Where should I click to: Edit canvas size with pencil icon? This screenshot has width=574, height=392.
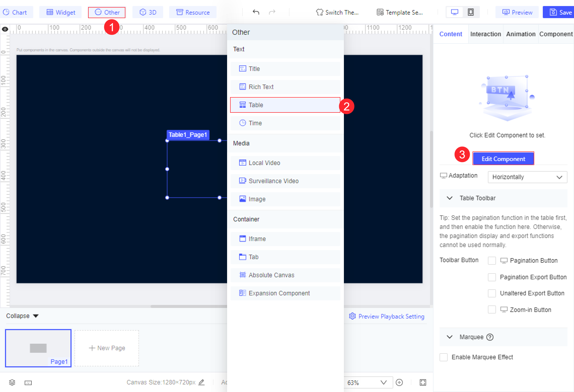point(201,382)
